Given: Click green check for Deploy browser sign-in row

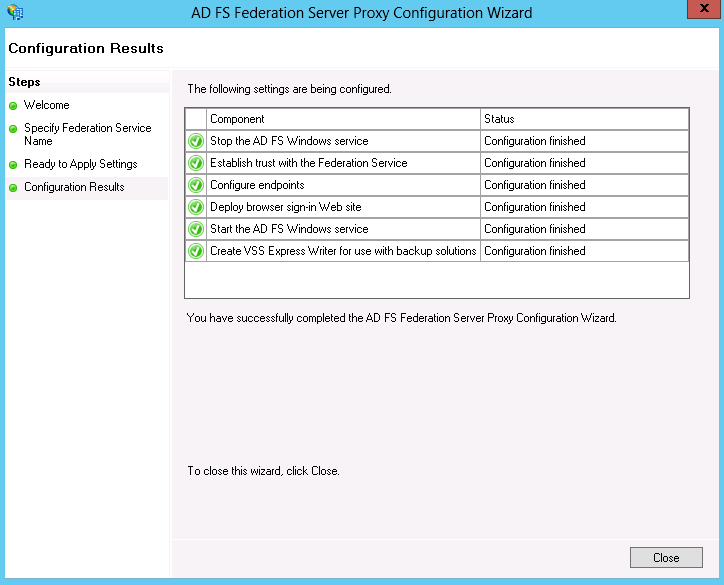Looking at the screenshot, I should 196,207.
